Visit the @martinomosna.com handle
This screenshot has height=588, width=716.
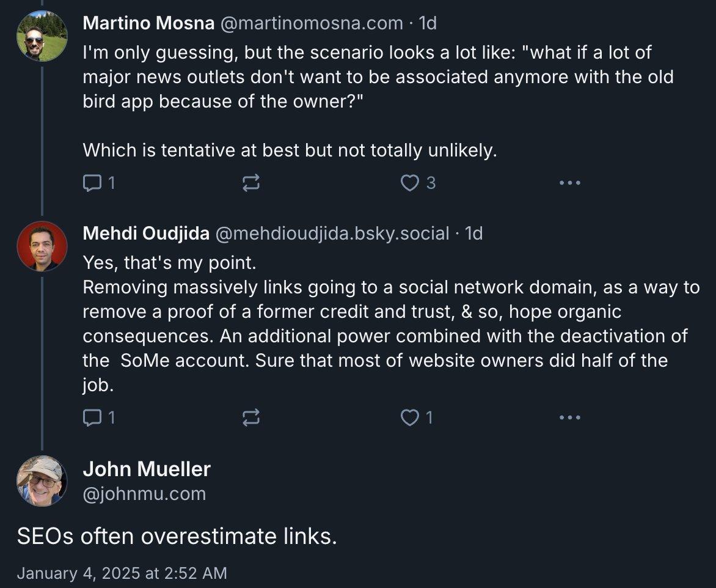(311, 23)
